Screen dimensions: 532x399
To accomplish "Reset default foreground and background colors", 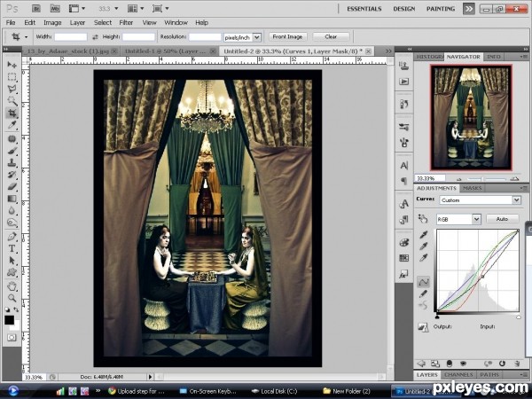I will tap(7, 309).
